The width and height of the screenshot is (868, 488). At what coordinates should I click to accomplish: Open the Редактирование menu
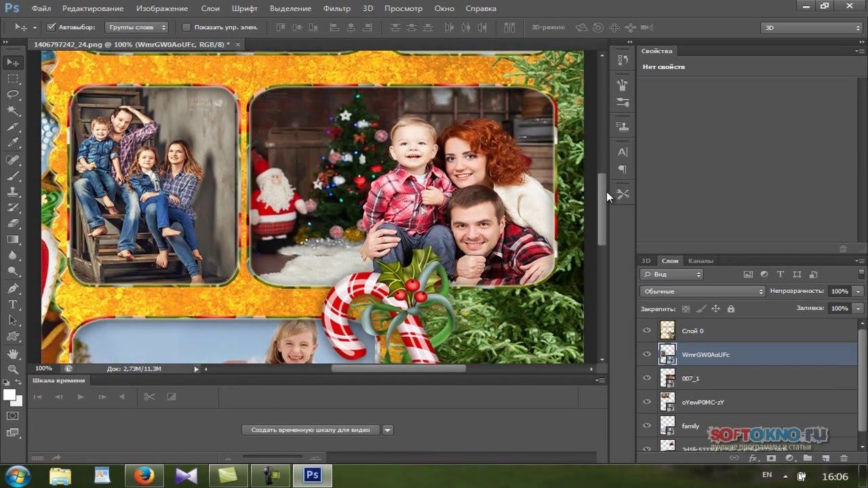coord(93,8)
